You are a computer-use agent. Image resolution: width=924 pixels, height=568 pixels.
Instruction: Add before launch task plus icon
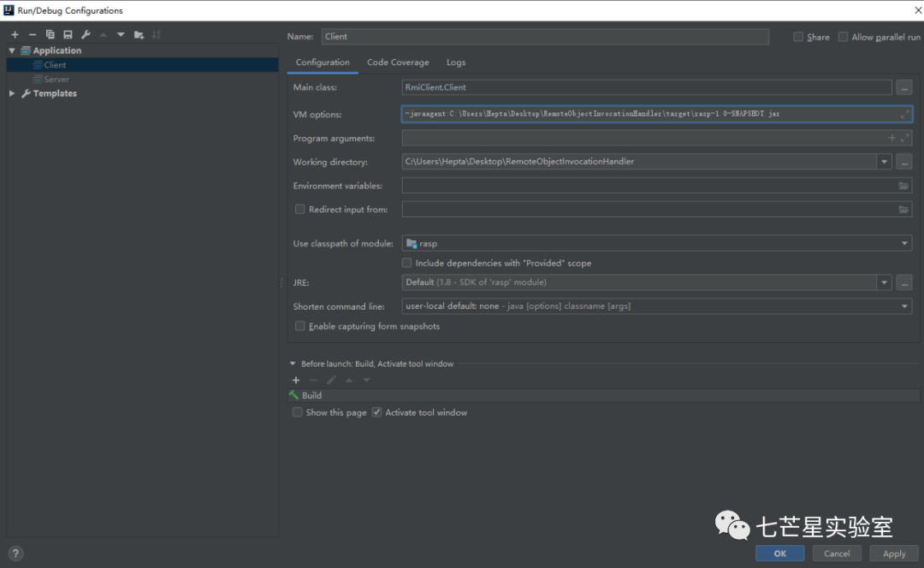point(296,380)
